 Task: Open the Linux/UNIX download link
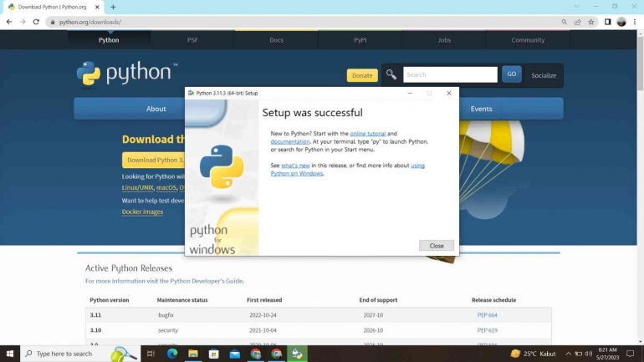point(137,187)
